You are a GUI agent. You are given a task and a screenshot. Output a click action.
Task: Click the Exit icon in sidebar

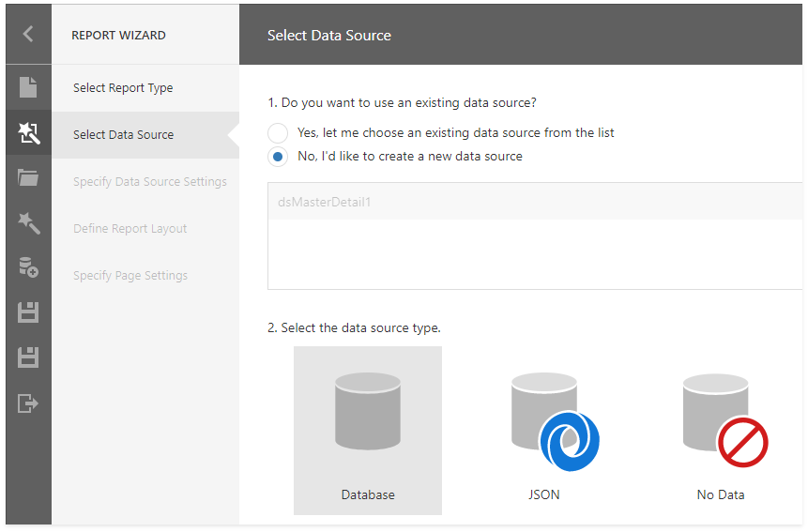[x=28, y=403]
